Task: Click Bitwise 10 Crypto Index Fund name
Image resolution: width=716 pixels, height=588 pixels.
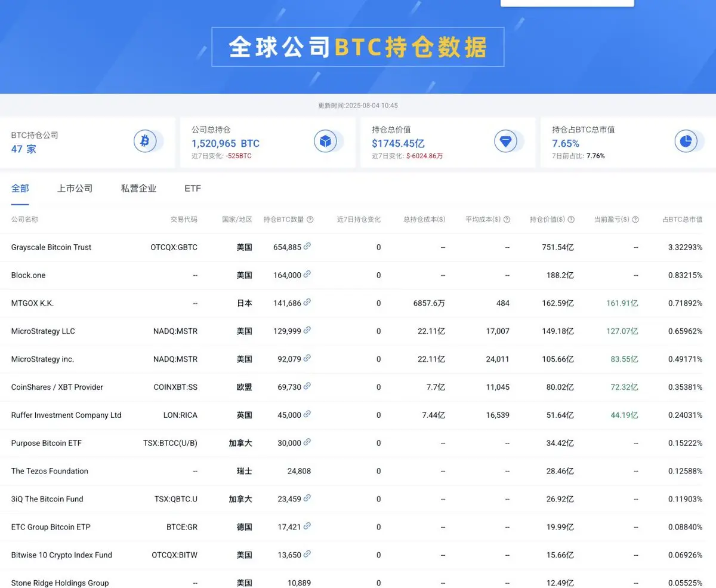Action: pyautogui.click(x=61, y=555)
